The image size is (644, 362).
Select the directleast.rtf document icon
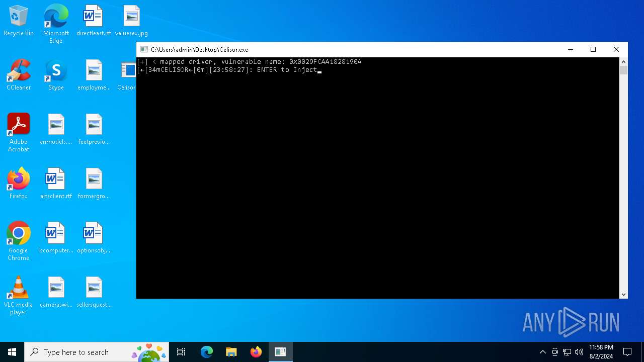94,21
